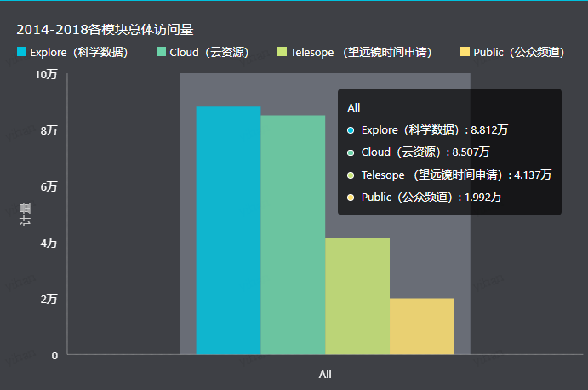Disable the Public（公众频道）legend label
This screenshot has width=588, height=390.
[x=519, y=53]
